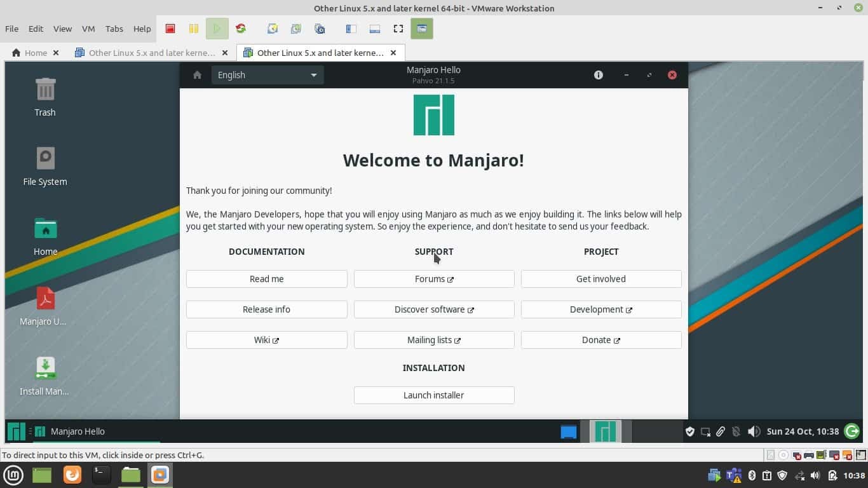This screenshot has height=488, width=868.
Task: Select the Manjaro workspace switcher thumbnail
Action: [605, 431]
